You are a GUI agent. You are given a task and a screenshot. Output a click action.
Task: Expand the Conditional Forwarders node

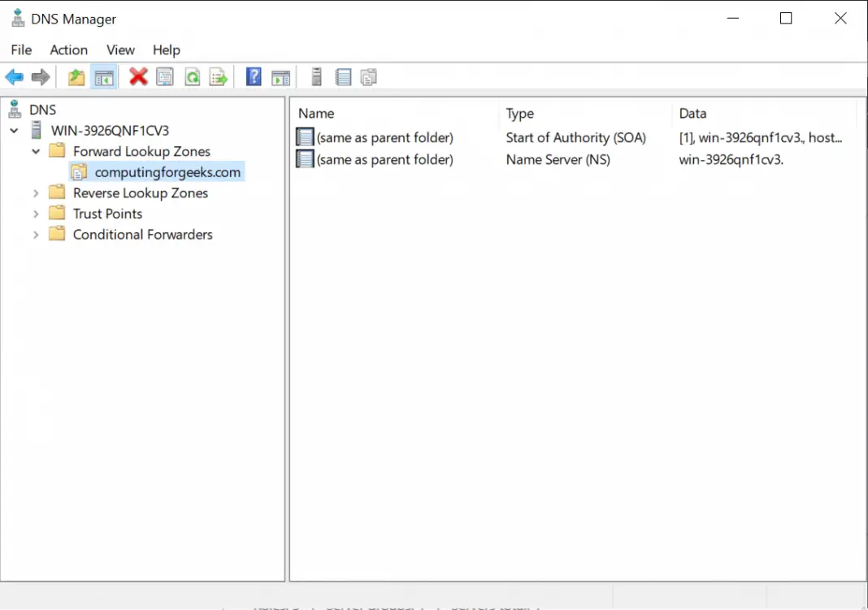(35, 234)
